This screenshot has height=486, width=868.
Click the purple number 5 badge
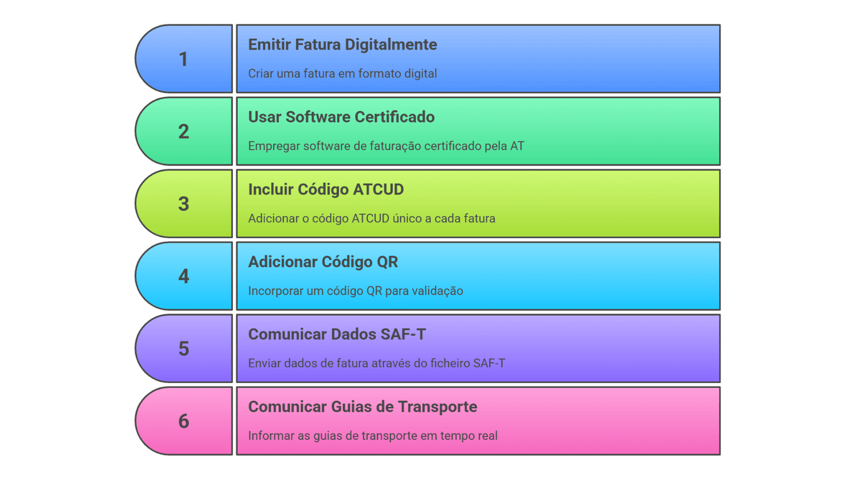pos(184,348)
